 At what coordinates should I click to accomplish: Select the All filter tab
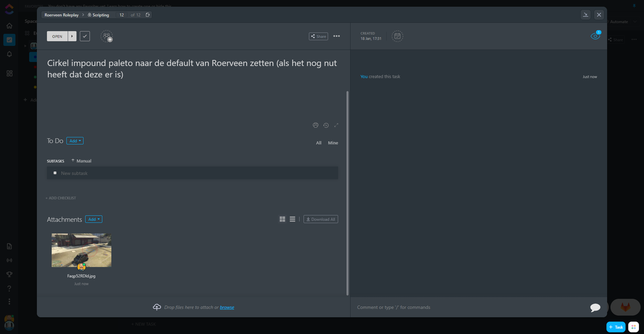coord(319,143)
